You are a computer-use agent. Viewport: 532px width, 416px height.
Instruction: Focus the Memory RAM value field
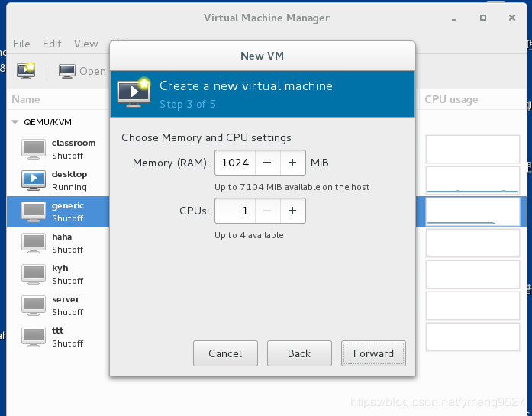click(x=235, y=163)
